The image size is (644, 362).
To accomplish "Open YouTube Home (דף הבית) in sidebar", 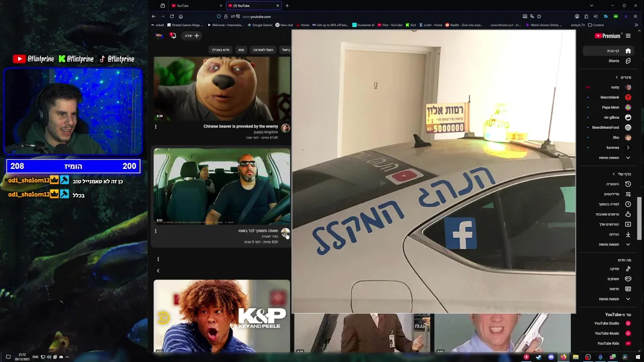I will pos(608,51).
